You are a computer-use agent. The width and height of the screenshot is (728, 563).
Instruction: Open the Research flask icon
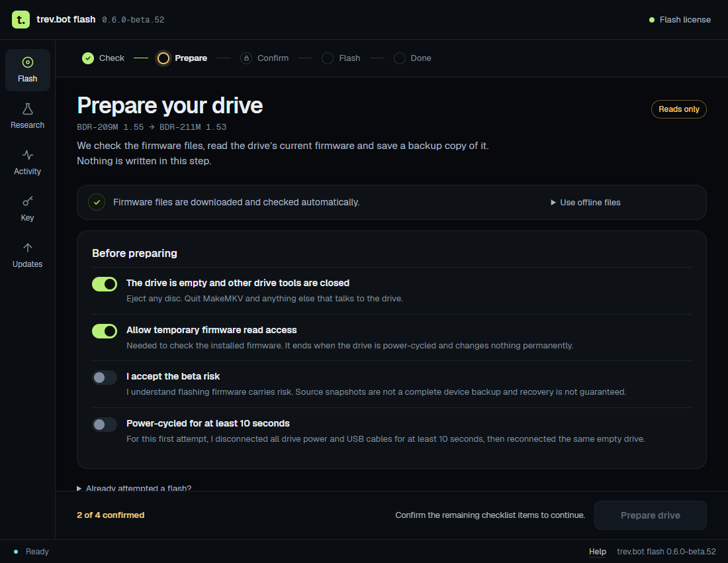coord(27,109)
